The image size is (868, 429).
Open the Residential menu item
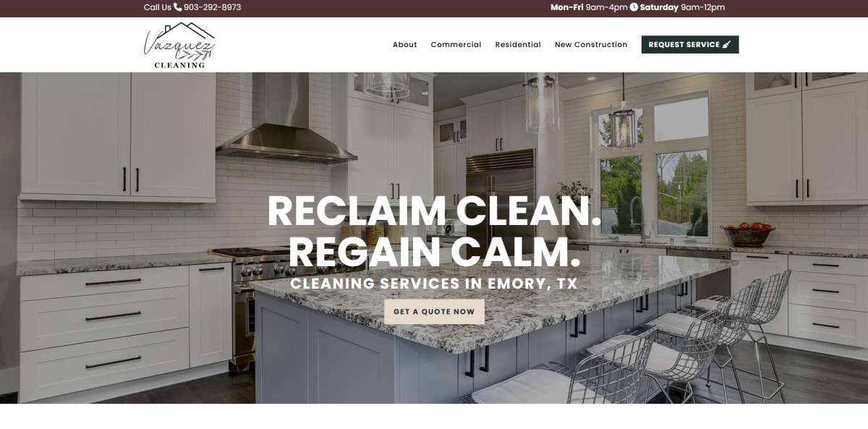click(x=518, y=45)
